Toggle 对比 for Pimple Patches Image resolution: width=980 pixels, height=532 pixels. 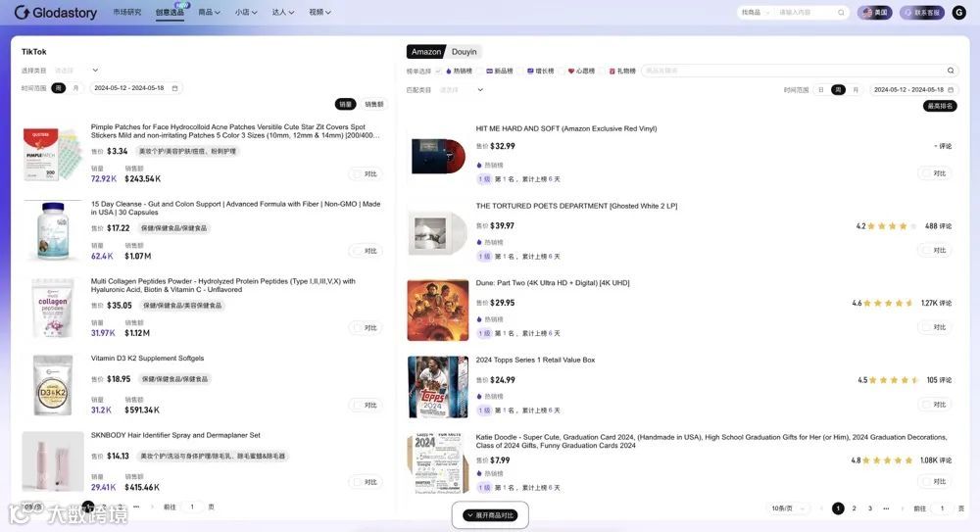[365, 173]
